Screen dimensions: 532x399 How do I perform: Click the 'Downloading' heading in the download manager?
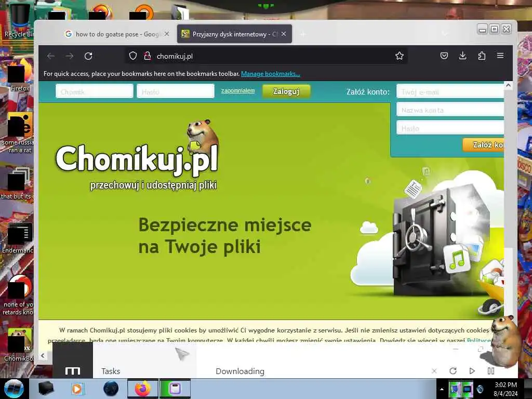point(240,371)
